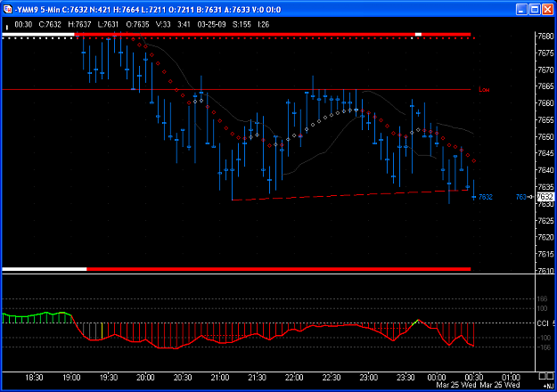Click the blue 7632 last-price label beside bar

click(485, 197)
